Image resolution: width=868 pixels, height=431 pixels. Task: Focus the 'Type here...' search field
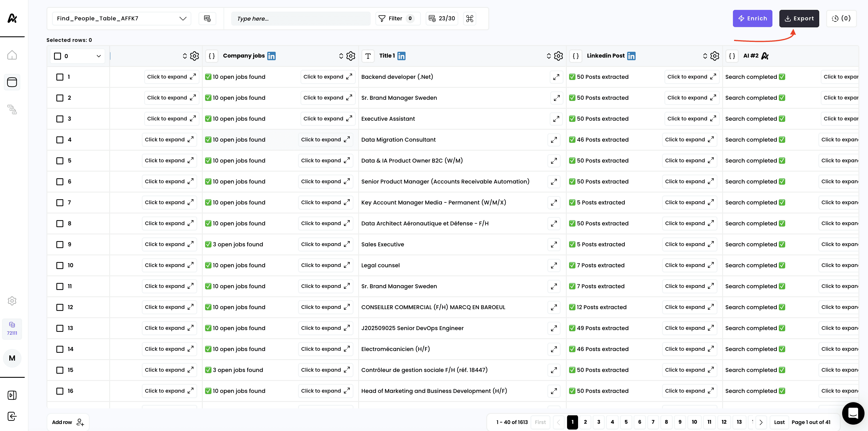[301, 19]
